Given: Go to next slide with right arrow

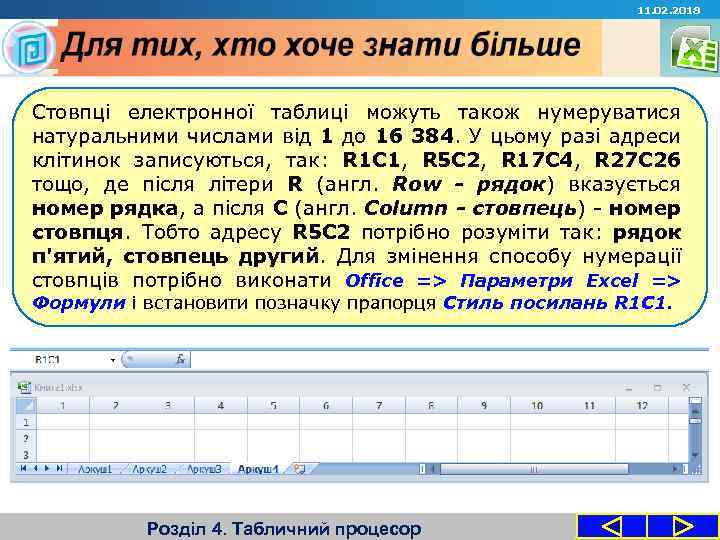Looking at the screenshot, I should coord(683,526).
